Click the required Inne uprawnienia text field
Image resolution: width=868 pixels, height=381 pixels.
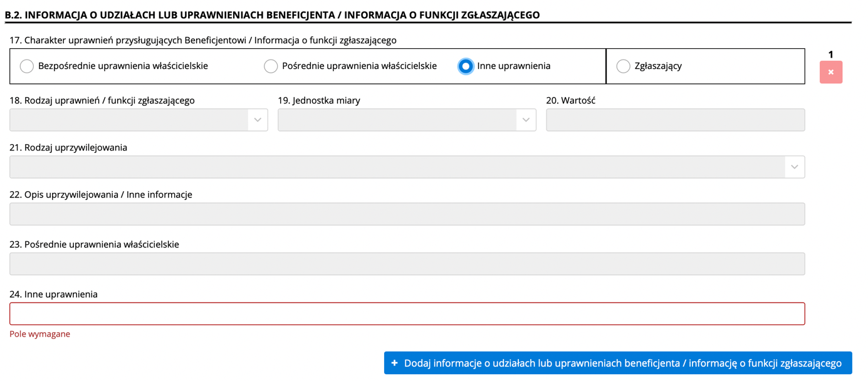click(407, 314)
